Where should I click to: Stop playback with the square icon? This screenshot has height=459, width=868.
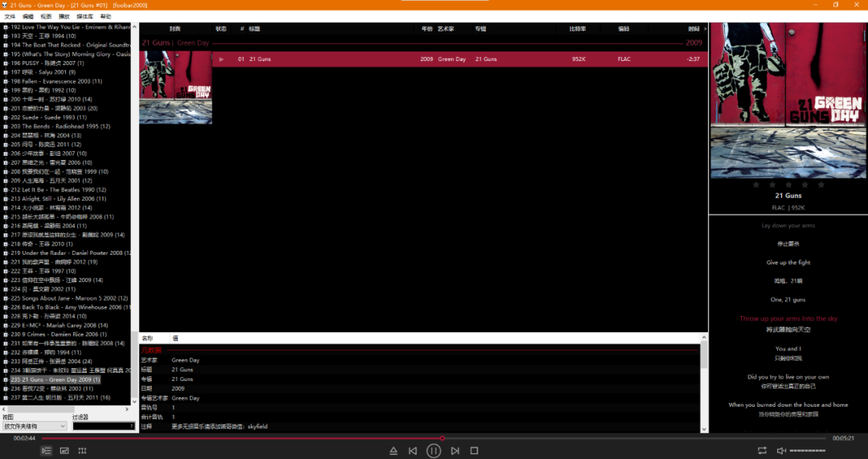474,451
